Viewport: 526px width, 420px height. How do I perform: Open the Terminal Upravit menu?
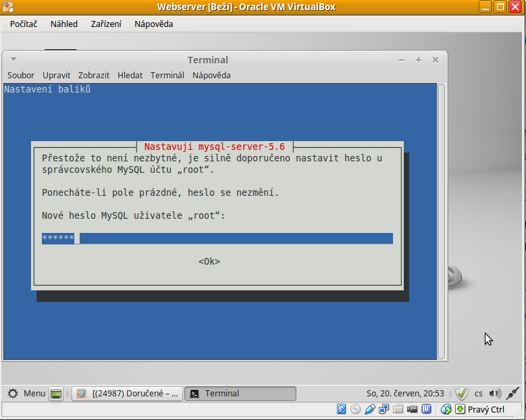point(56,75)
